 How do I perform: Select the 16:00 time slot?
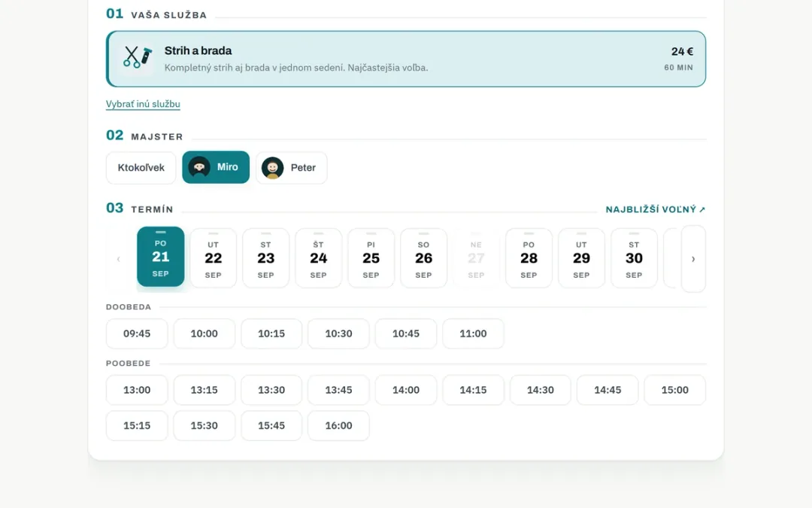pos(338,425)
